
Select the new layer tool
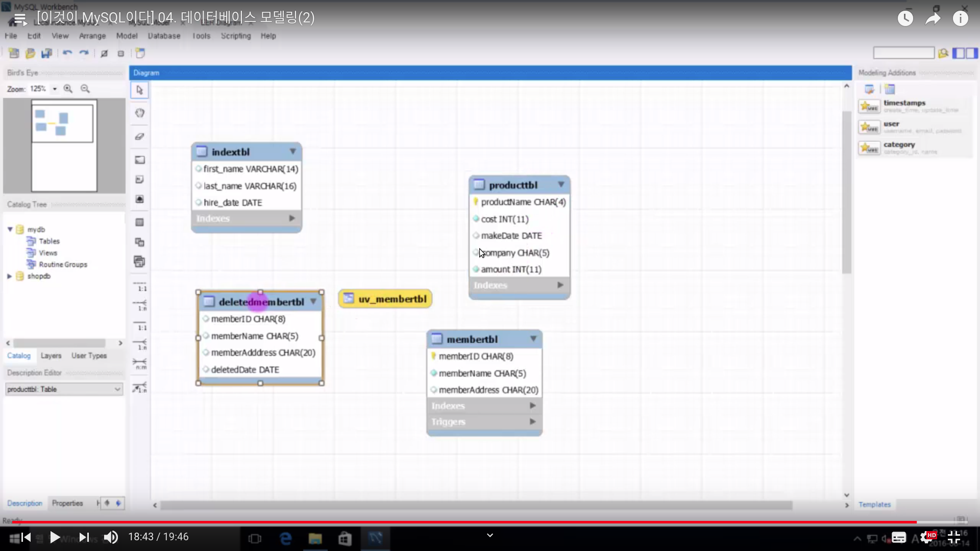tap(139, 160)
